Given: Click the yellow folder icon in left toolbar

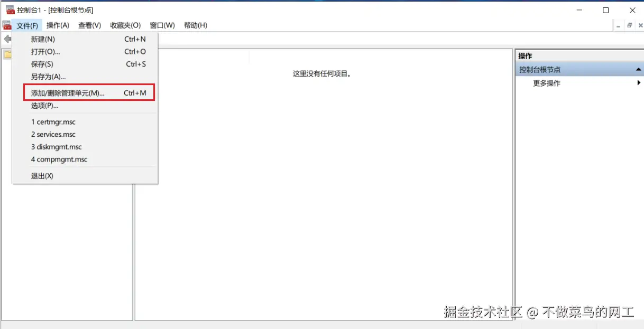Looking at the screenshot, I should click(x=7, y=53).
